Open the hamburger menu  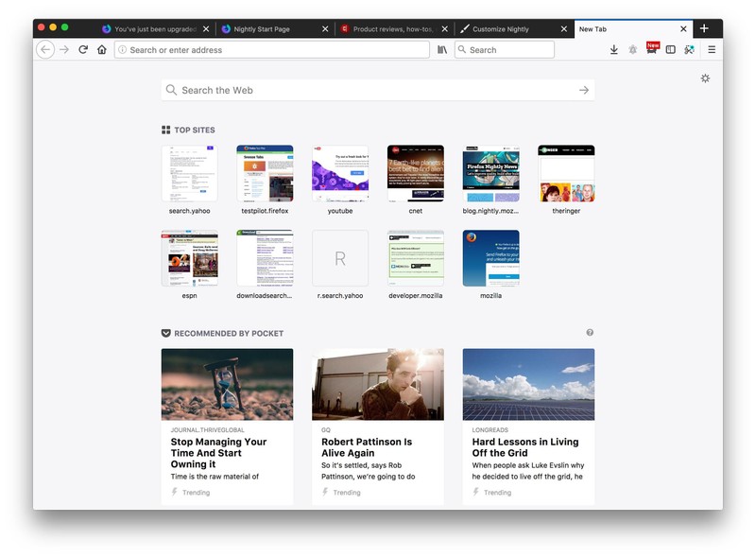712,50
